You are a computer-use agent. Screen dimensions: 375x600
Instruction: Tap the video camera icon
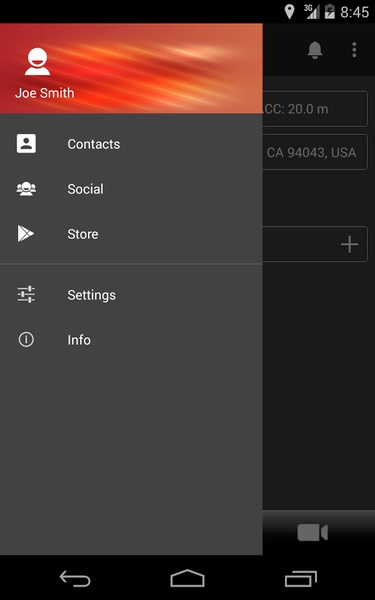pyautogui.click(x=313, y=532)
